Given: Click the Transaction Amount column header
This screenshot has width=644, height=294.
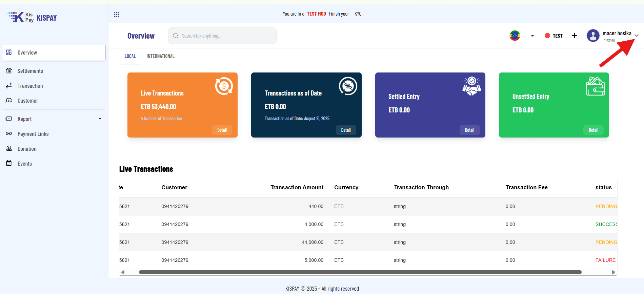Looking at the screenshot, I should point(297,187).
